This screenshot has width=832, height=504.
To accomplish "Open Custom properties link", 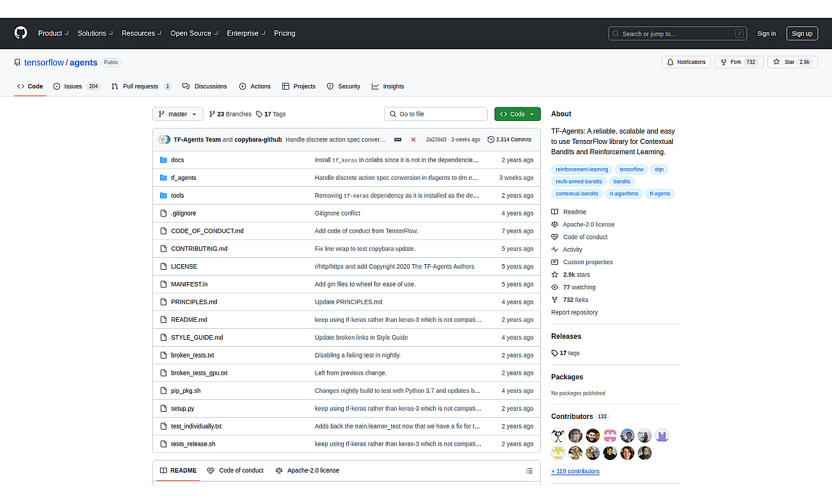I will pos(582,262).
